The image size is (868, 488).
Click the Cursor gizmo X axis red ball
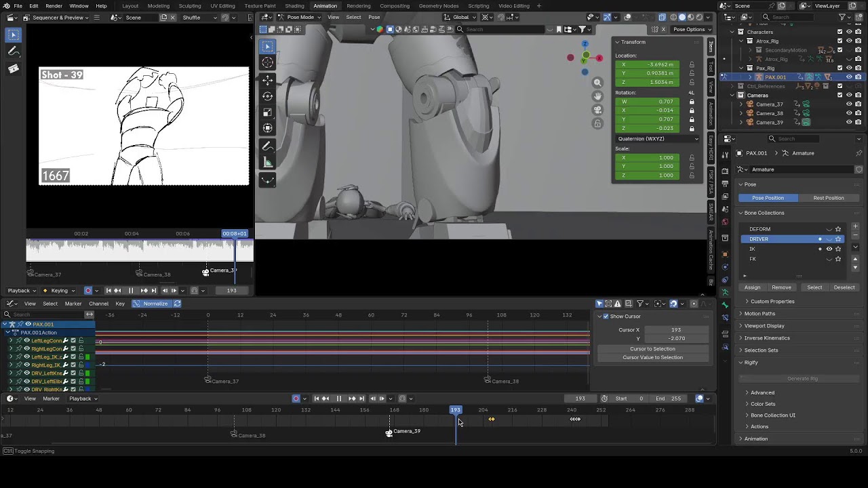pyautogui.click(x=599, y=58)
